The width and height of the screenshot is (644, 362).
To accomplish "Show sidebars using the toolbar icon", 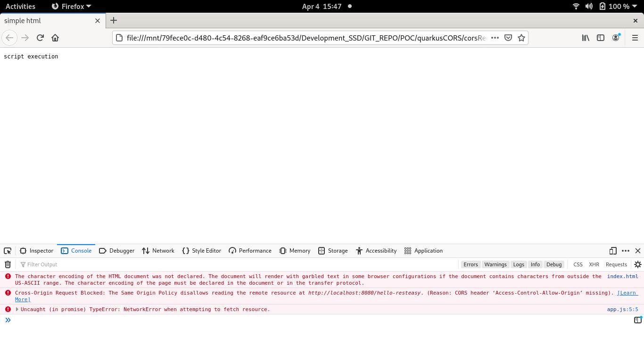I will point(601,38).
